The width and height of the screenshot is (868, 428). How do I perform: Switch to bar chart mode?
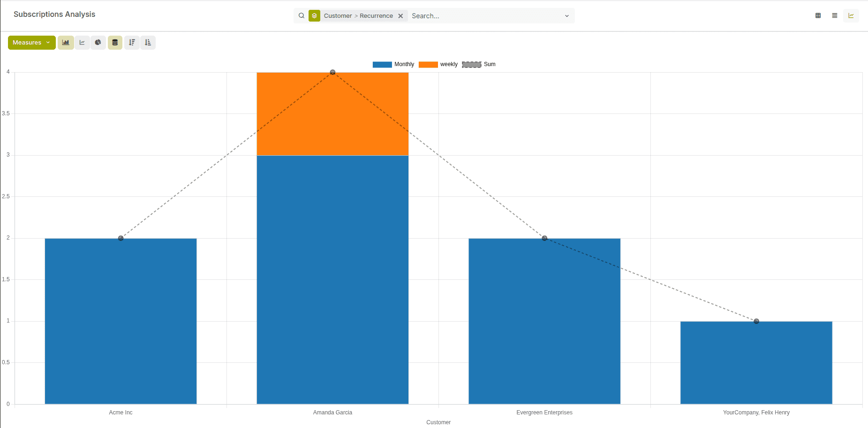coord(66,43)
